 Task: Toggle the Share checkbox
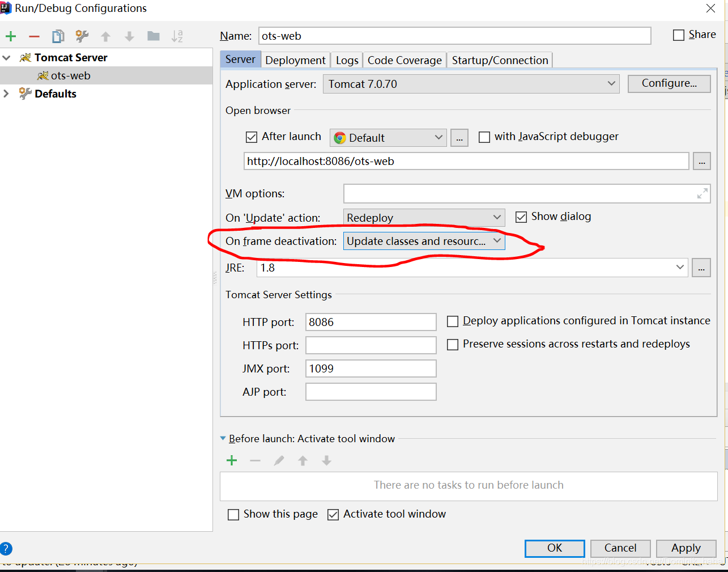tap(679, 35)
